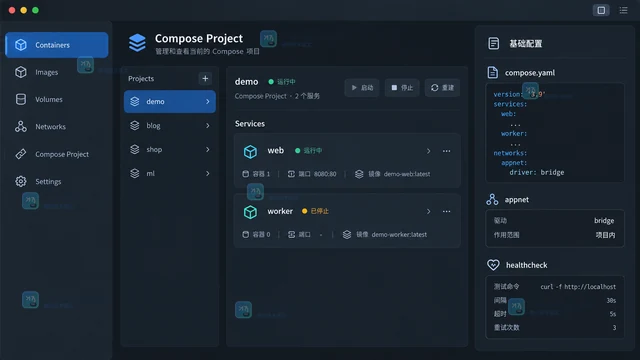Expand the blog project chevron
The image size is (640, 360).
coord(207,125)
